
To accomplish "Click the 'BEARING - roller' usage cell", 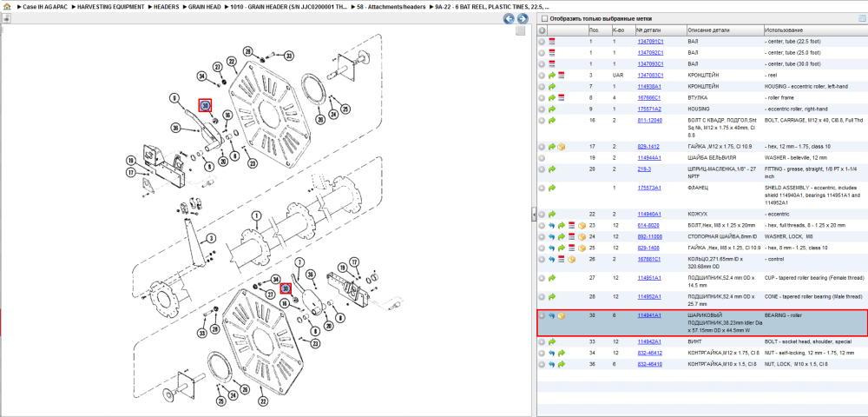I will 783,315.
